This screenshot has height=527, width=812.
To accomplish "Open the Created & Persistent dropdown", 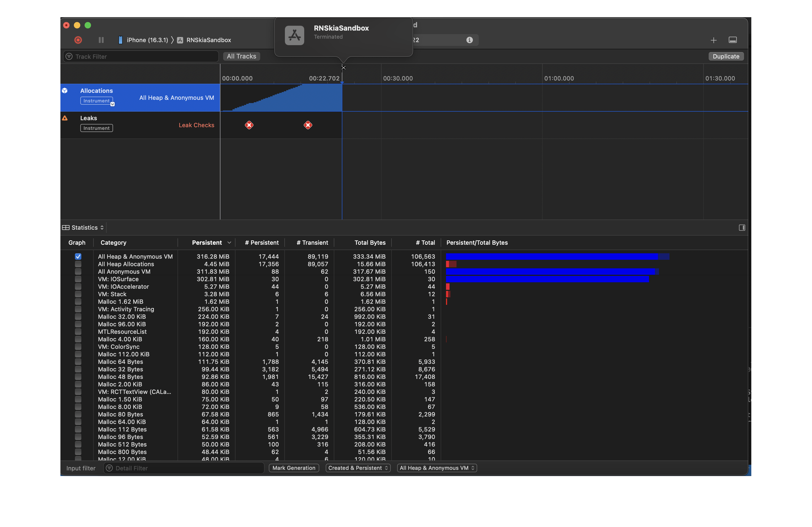I will [358, 468].
